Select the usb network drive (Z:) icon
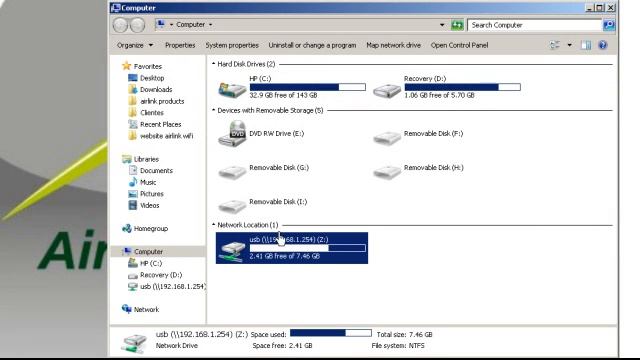The height and width of the screenshot is (360, 640). coord(232,250)
